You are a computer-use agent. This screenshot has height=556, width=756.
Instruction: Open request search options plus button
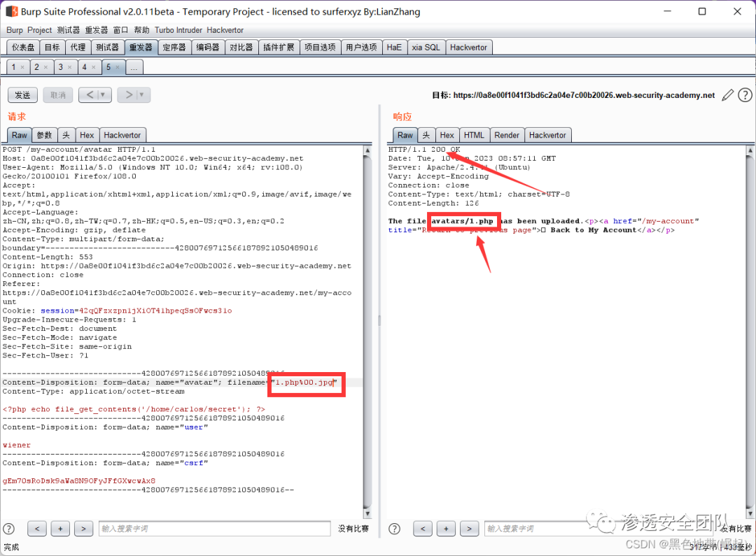tap(60, 529)
